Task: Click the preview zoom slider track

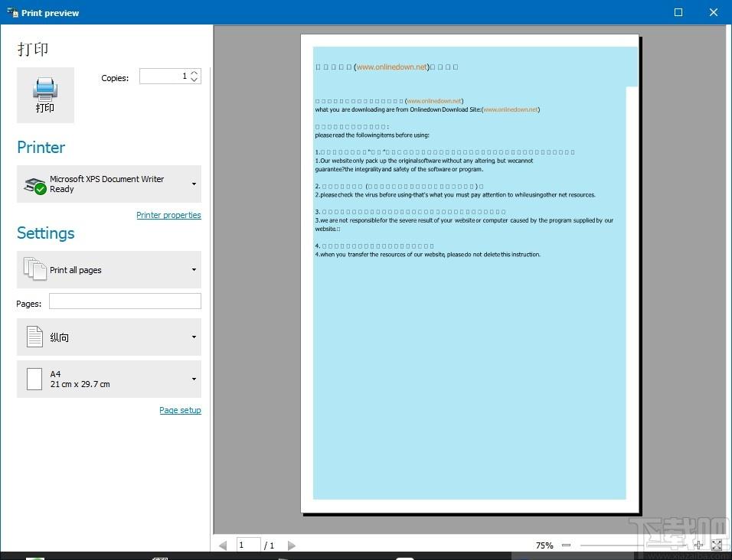Action: [x=632, y=545]
